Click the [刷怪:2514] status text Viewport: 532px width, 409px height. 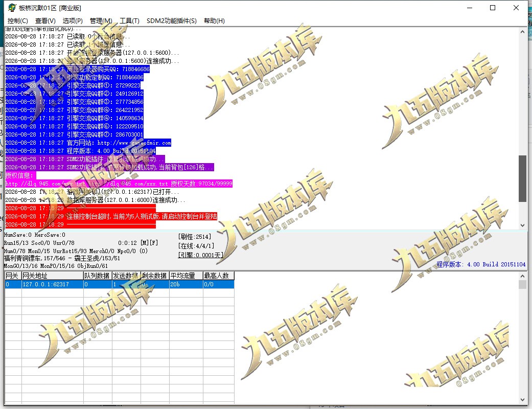point(194,237)
